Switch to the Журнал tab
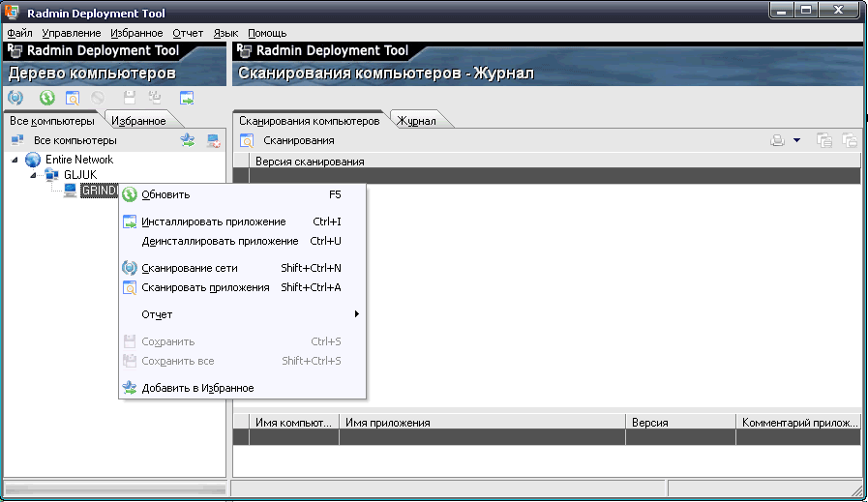The image size is (868, 502). [x=417, y=121]
